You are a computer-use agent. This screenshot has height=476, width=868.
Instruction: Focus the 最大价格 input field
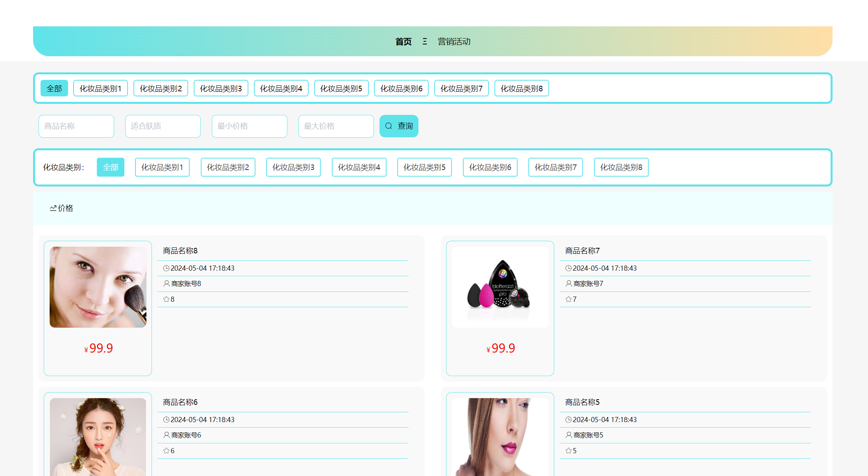pos(336,126)
